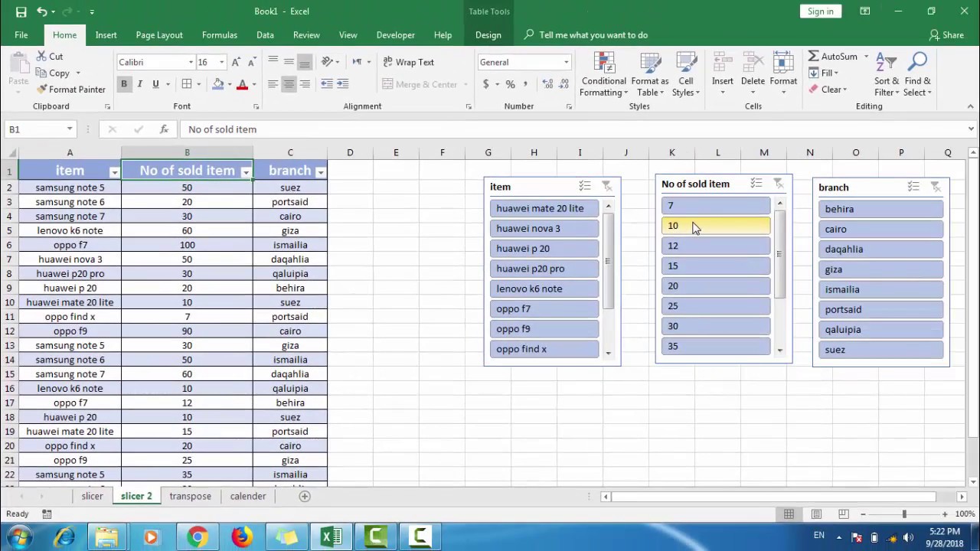Open the Customize Quick Access Toolbar menu
Image resolution: width=980 pixels, height=551 pixels.
[92, 11]
